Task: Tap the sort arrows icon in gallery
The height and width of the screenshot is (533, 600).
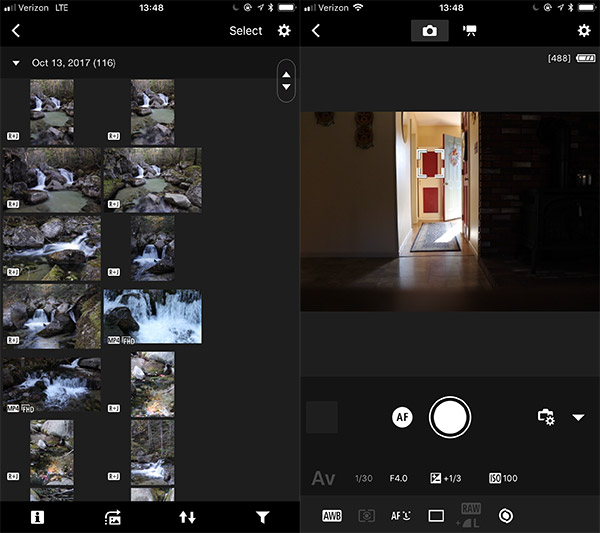Action: coord(187,517)
